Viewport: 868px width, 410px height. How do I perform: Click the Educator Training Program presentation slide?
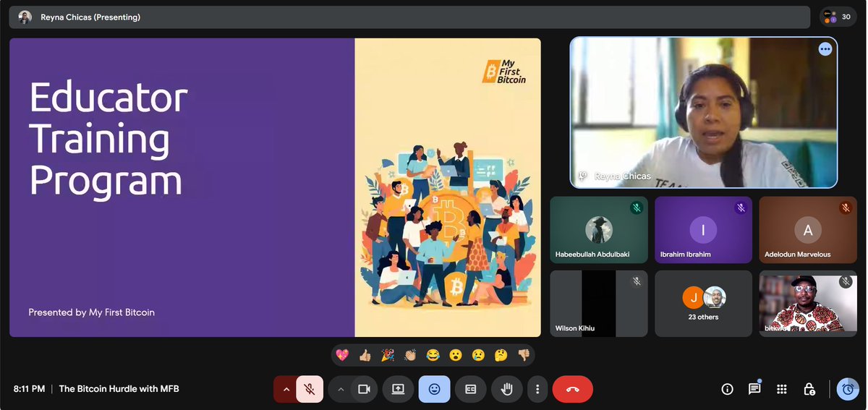275,187
